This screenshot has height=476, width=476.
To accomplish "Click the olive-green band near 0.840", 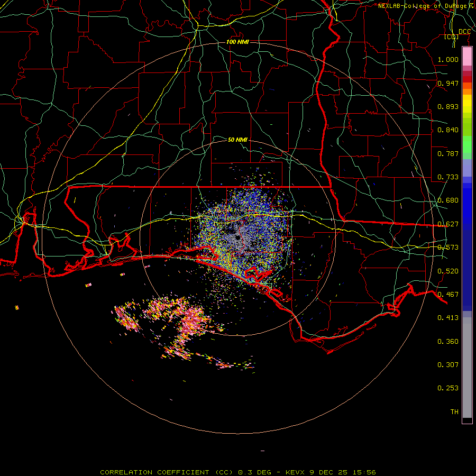I will click(467, 126).
